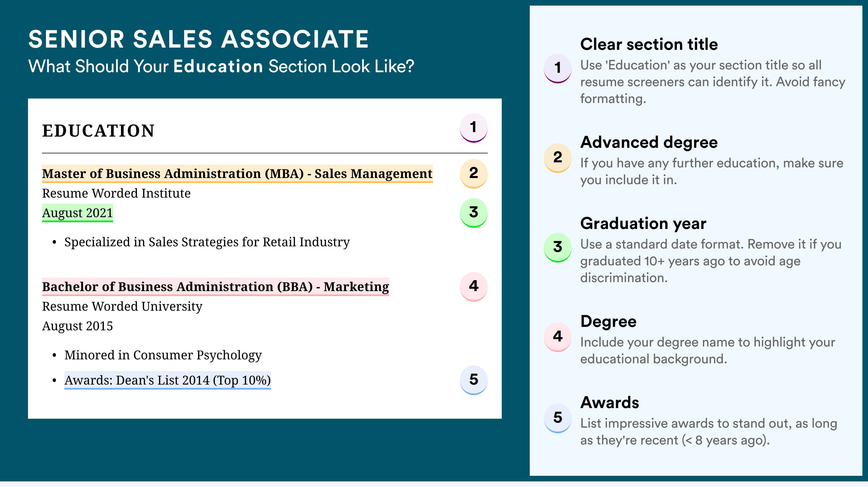Image resolution: width=868 pixels, height=487 pixels.
Task: Click badge 3 next to Graduation year
Action: 557,247
